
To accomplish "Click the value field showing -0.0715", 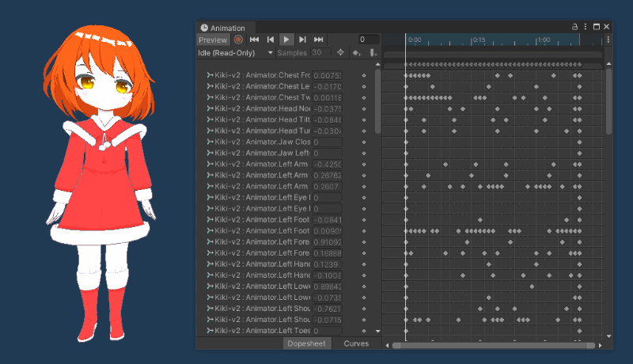I will (328, 320).
